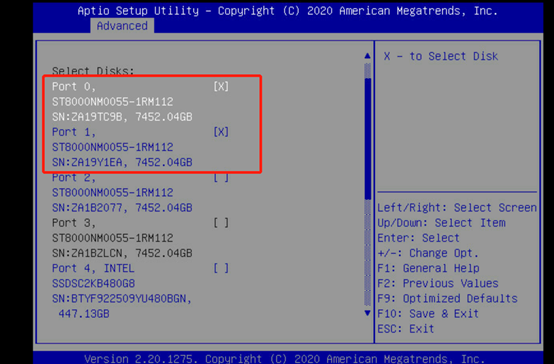This screenshot has height=364, width=554.
Task: Click serial 'SN:ZA19Y1EA, 7452.04GB'
Action: [122, 162]
